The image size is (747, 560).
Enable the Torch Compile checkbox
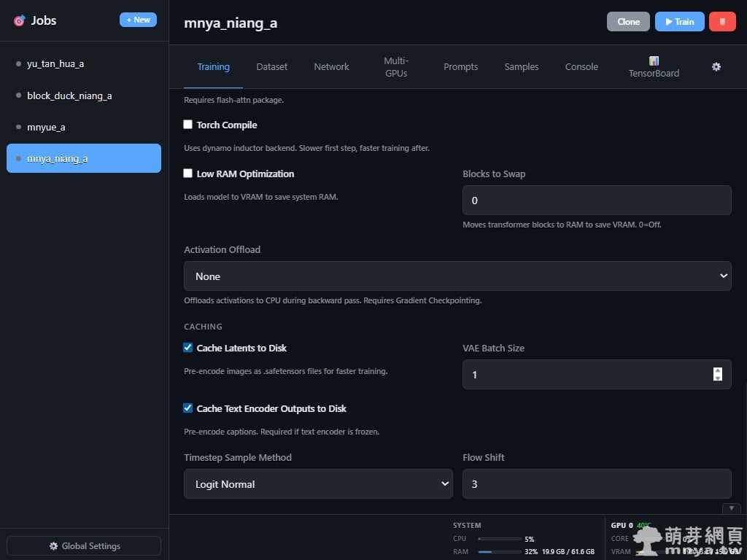188,125
